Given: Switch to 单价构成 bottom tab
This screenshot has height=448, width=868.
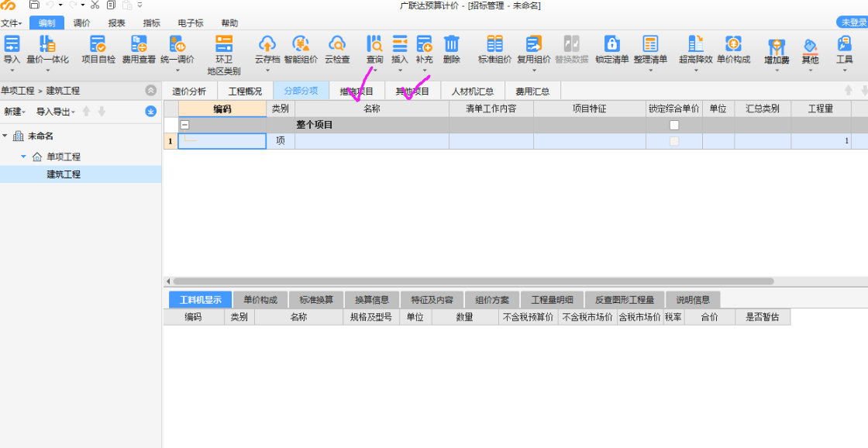Looking at the screenshot, I should pos(260,300).
